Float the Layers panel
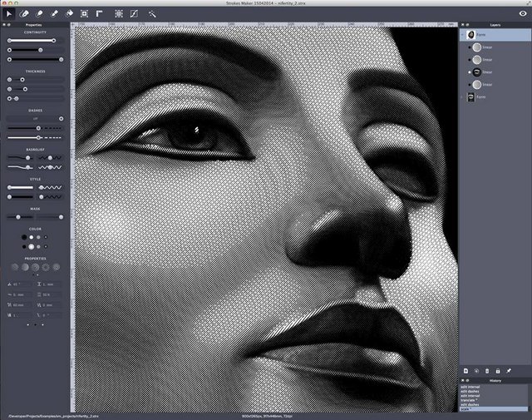Image resolution: width=532 pixels, height=420 pixels. (467, 25)
